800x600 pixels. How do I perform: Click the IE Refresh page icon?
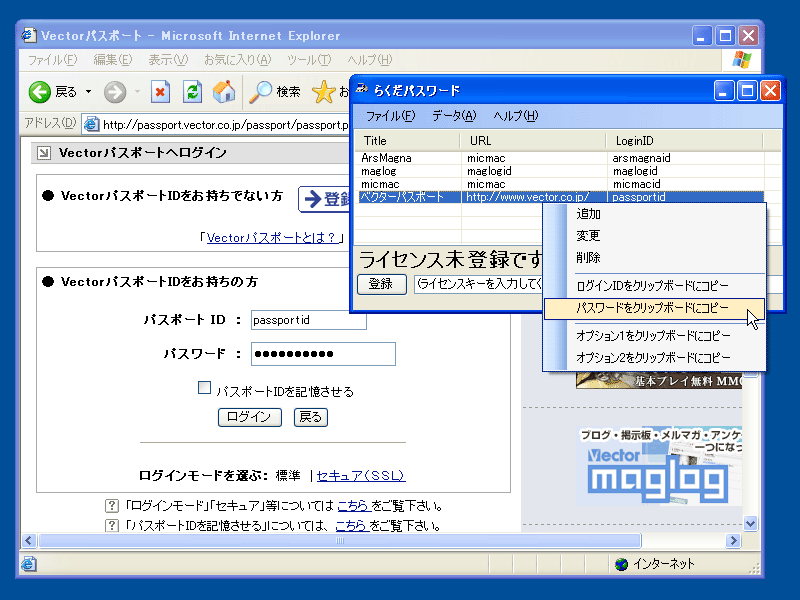192,92
